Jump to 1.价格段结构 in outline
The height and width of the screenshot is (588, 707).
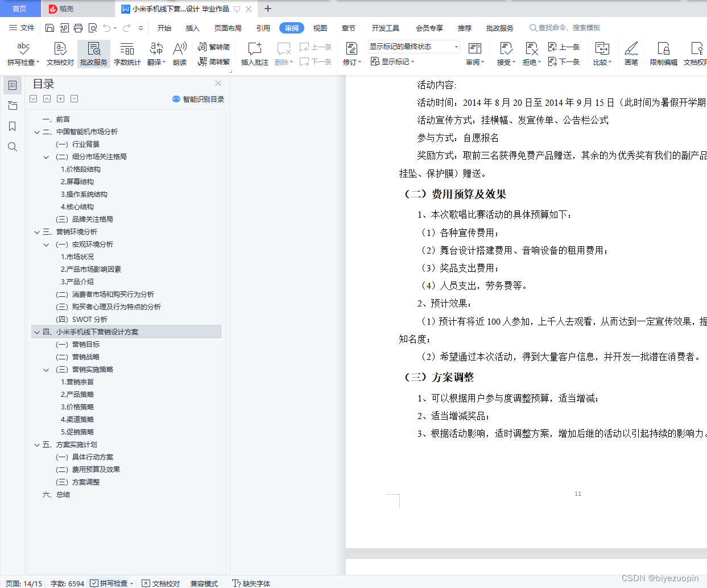point(81,169)
